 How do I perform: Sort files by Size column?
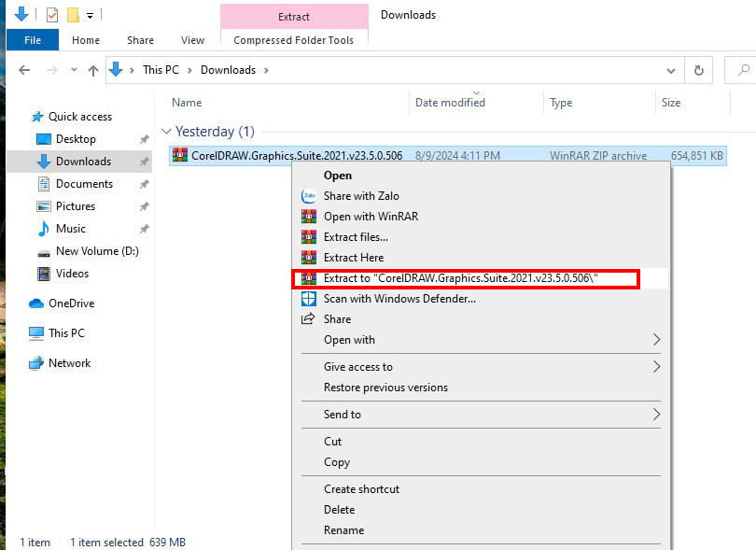671,103
